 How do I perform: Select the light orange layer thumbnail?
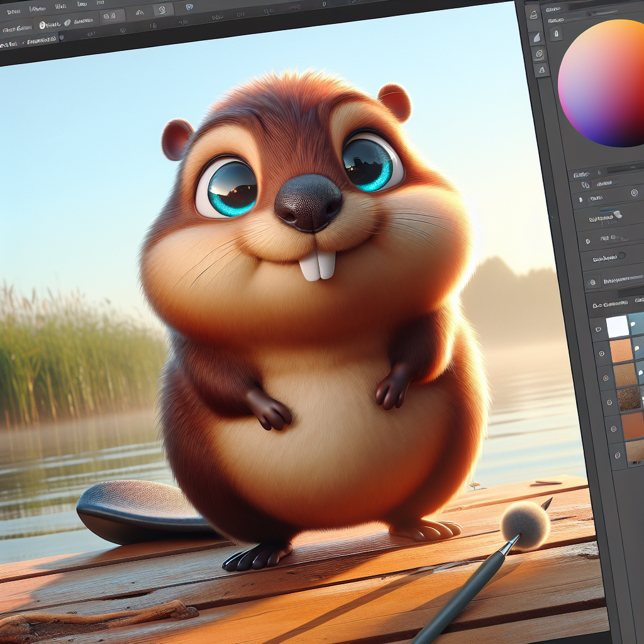(x=621, y=350)
